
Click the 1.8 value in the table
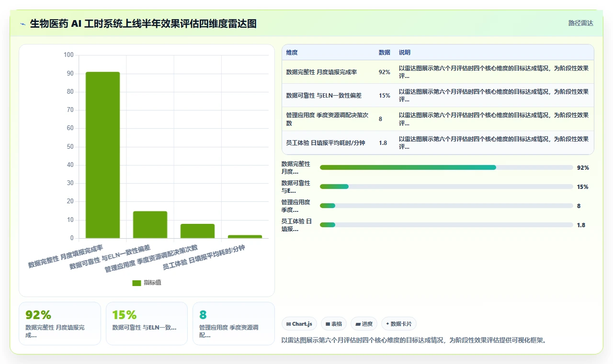(383, 143)
